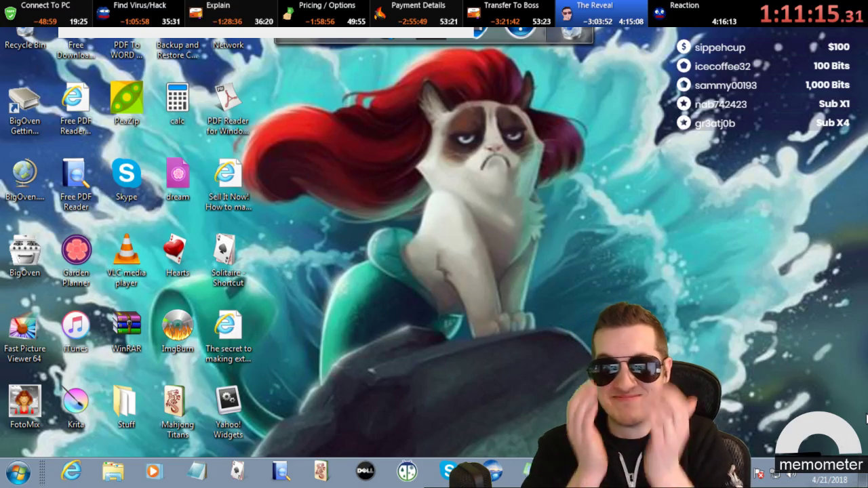The width and height of the screenshot is (868, 488).
Task: Launch the BigOven stove icon
Action: pos(25,256)
